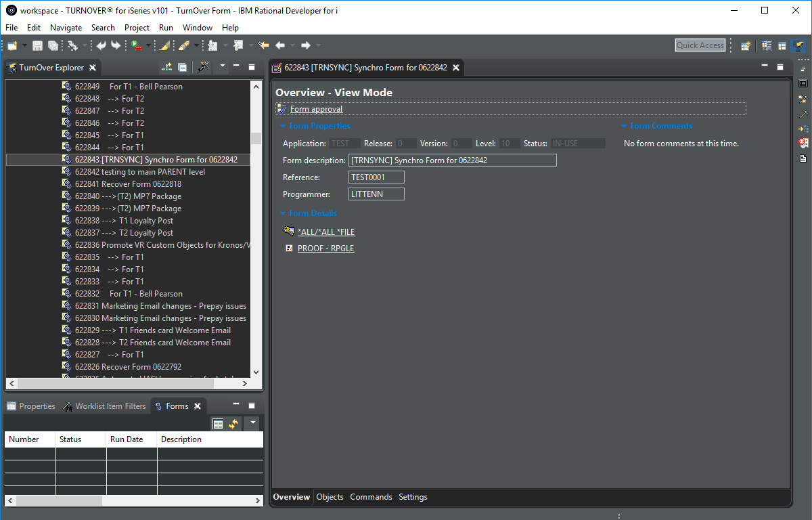
Task: Go forward using the Forward arrow
Action: click(x=306, y=45)
